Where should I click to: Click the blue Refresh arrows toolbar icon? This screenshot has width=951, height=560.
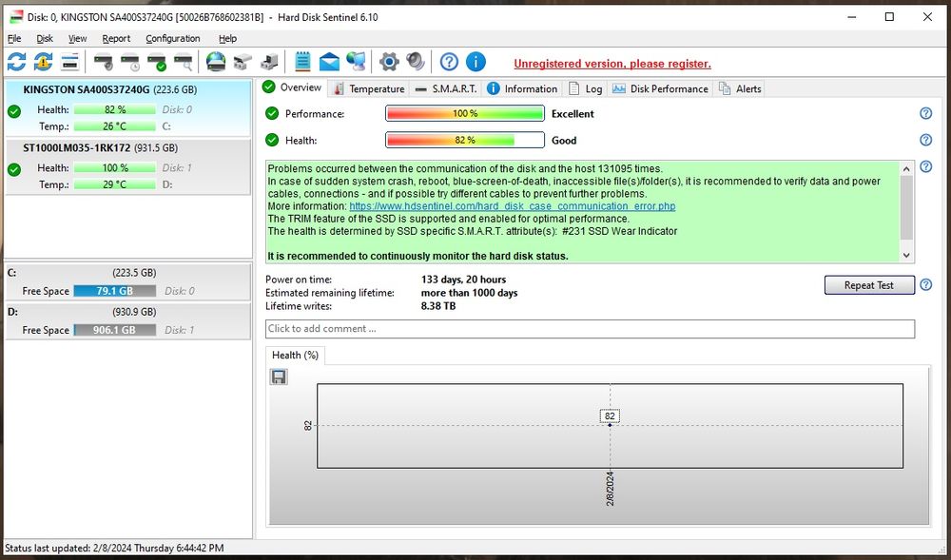[16, 62]
